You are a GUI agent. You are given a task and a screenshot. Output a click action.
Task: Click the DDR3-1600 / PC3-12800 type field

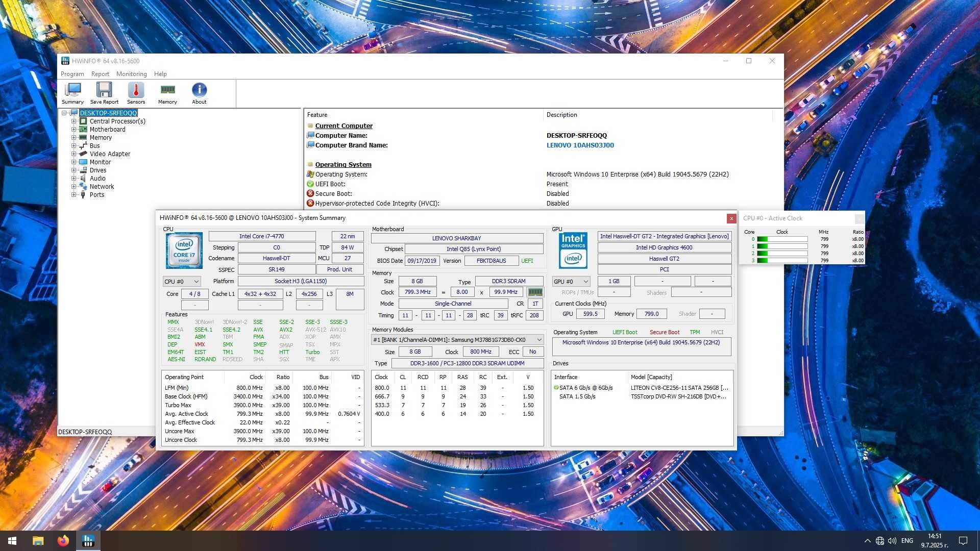pyautogui.click(x=467, y=363)
